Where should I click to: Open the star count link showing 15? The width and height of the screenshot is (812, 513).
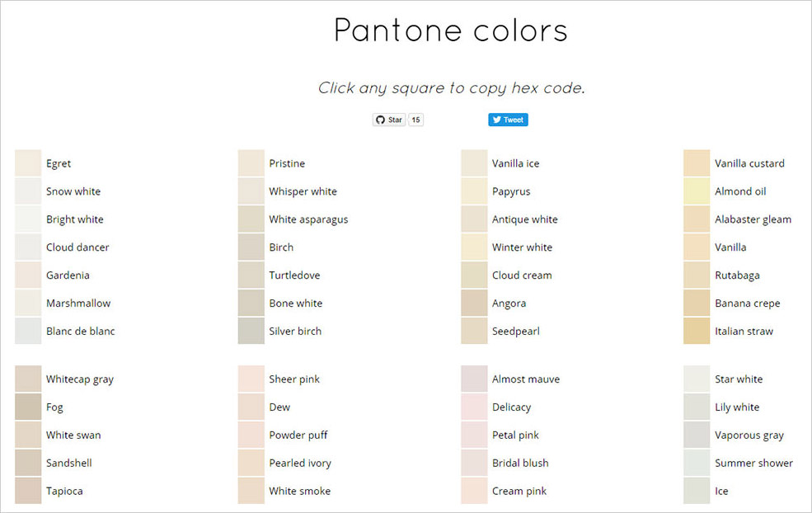click(415, 120)
